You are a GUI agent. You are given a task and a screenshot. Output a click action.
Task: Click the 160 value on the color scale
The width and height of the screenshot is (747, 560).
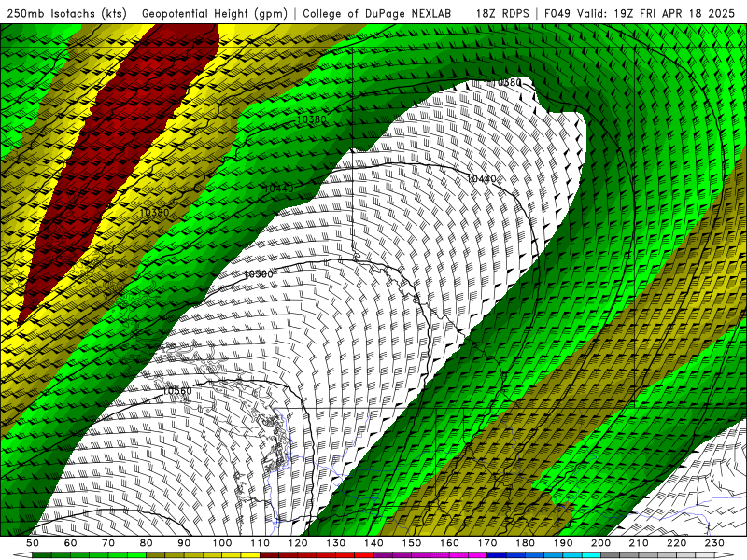[449, 543]
